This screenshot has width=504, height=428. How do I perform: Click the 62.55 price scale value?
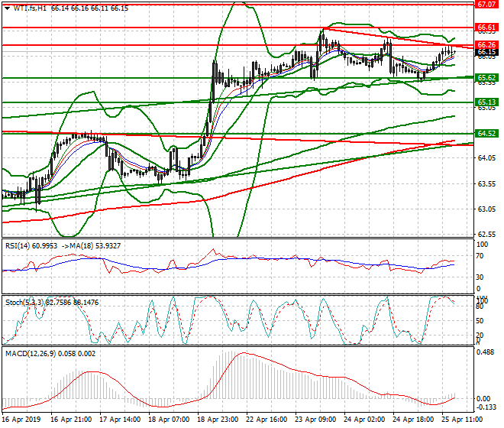(x=486, y=235)
